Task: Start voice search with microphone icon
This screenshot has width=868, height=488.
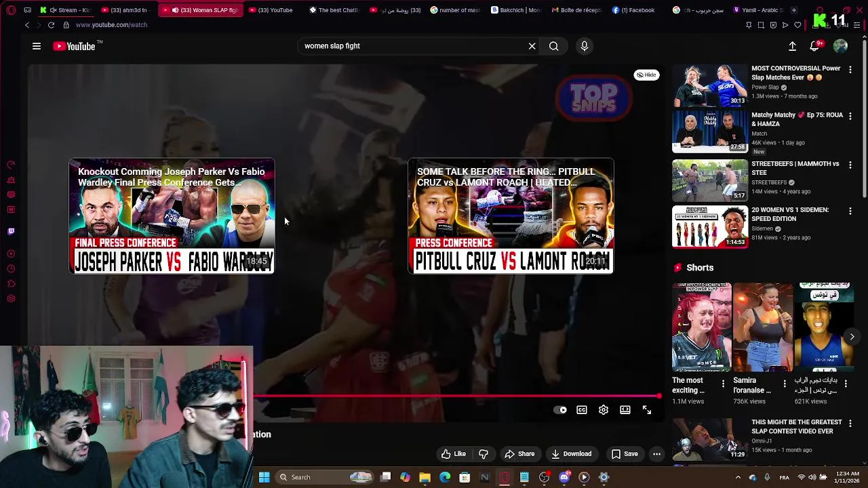Action: (x=585, y=46)
